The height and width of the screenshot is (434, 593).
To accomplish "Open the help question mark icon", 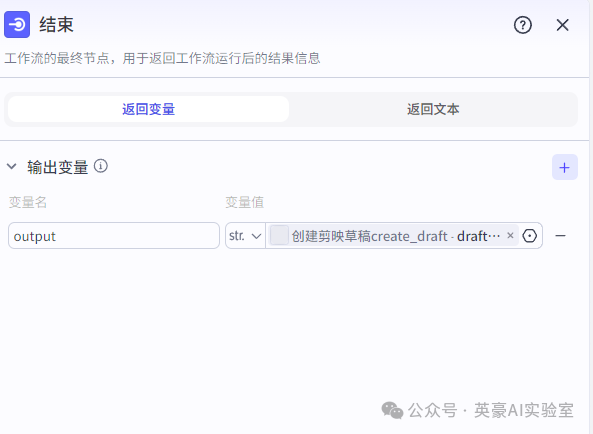I will click(523, 25).
